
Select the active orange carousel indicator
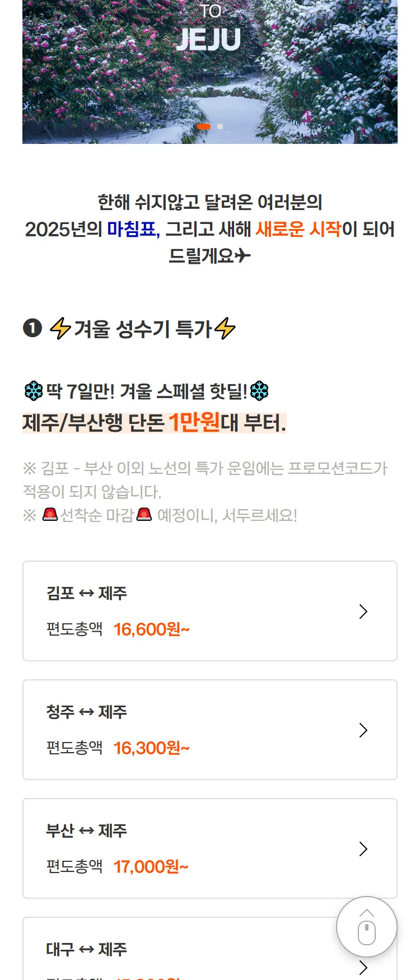point(204,127)
